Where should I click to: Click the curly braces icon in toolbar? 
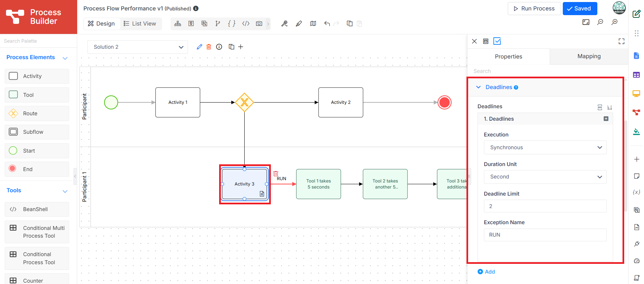(232, 24)
